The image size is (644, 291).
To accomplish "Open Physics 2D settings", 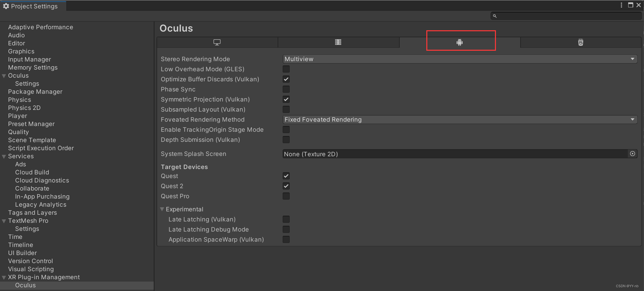I will [x=24, y=108].
